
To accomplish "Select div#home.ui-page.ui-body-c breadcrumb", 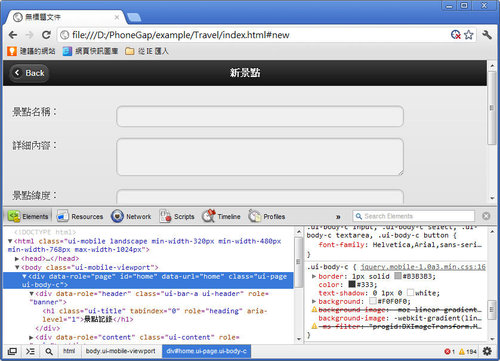I will tap(206, 351).
